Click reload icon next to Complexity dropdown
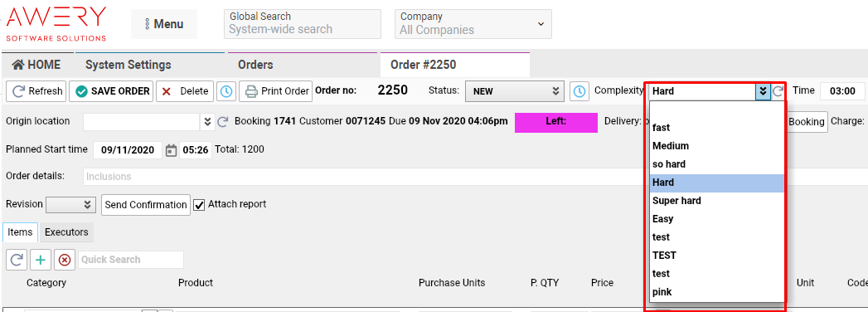This screenshot has height=312, width=868. click(x=778, y=91)
